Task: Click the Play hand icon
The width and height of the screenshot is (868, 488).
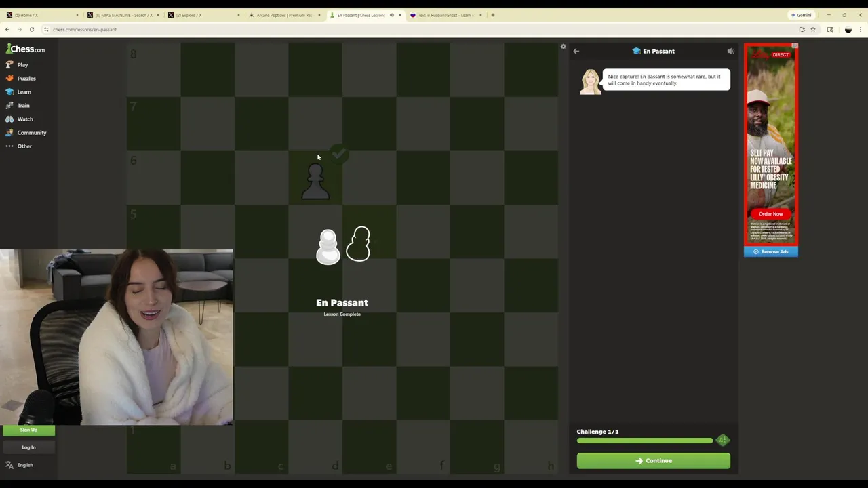Action: pos(9,65)
